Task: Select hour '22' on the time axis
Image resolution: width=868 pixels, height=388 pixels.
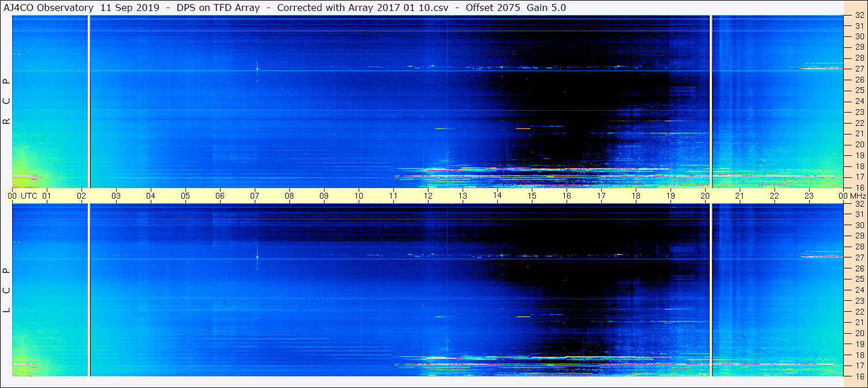Action: click(774, 196)
